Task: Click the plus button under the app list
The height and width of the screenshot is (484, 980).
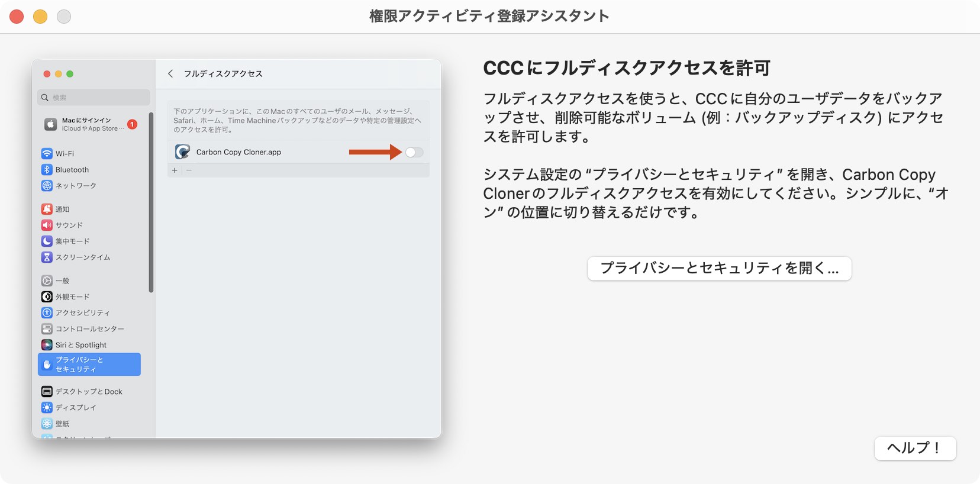Action: (x=175, y=170)
